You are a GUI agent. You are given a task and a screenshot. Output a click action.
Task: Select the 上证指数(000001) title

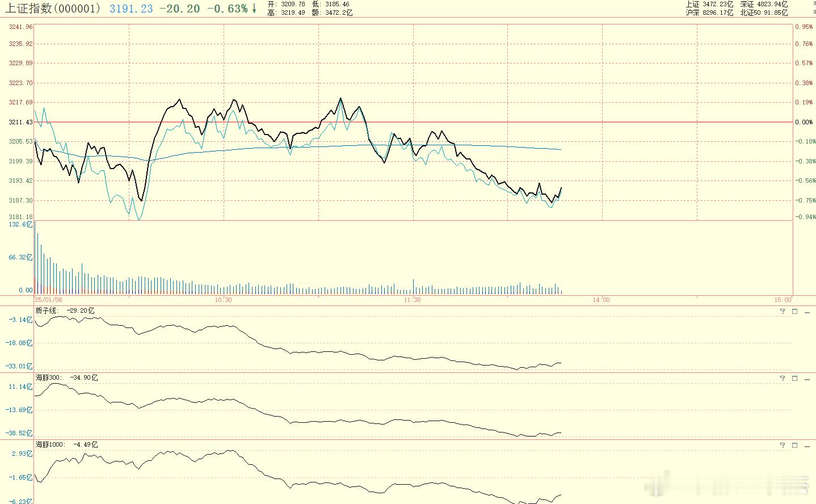coord(53,8)
